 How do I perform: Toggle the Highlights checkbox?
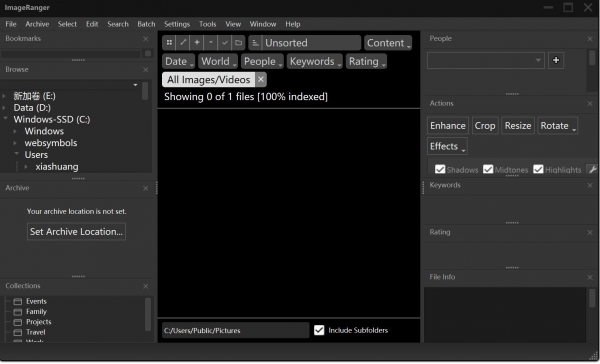[538, 169]
